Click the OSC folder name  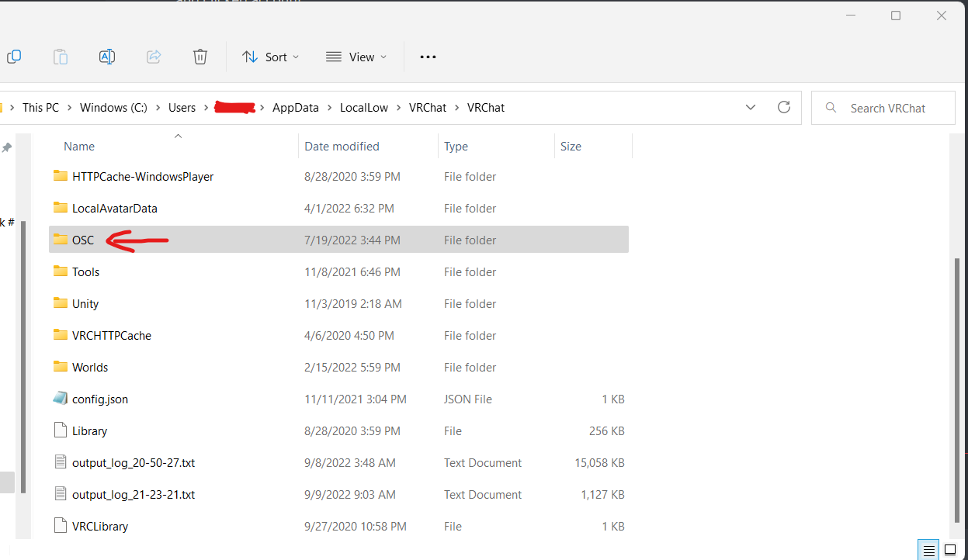pos(83,240)
